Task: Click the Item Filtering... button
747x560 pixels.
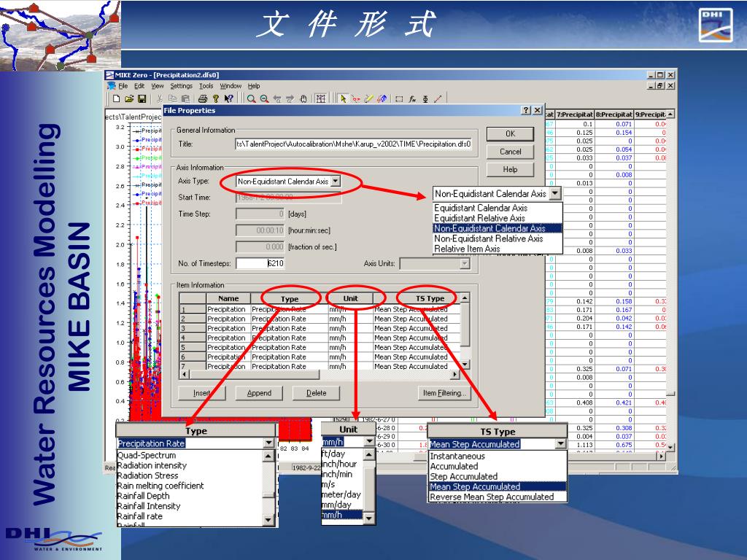Action: [x=444, y=393]
